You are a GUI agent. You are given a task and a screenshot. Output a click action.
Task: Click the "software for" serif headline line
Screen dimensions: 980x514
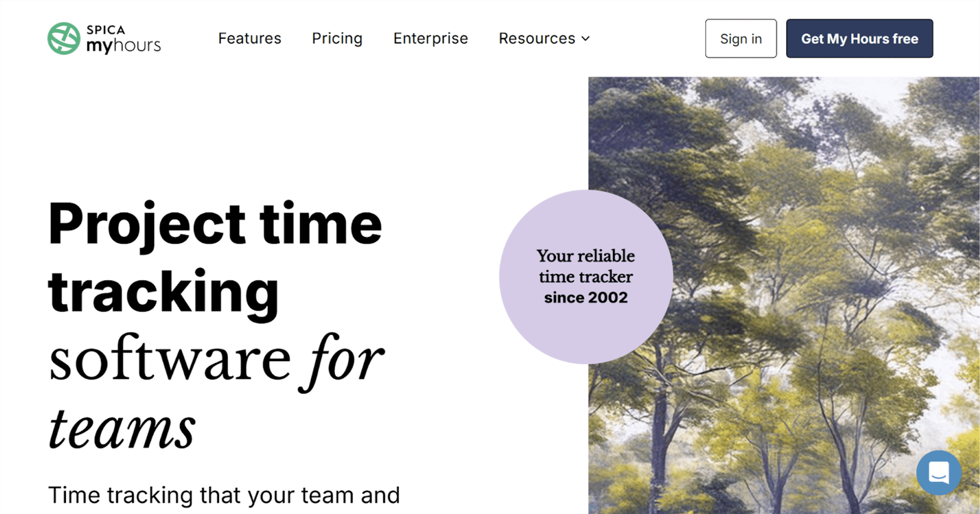[215, 360]
